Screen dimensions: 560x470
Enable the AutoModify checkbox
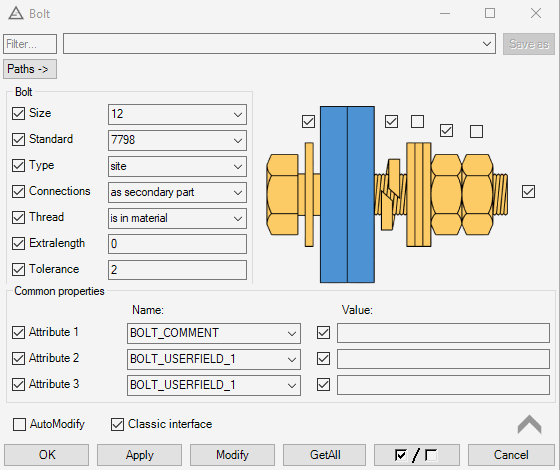coord(19,424)
